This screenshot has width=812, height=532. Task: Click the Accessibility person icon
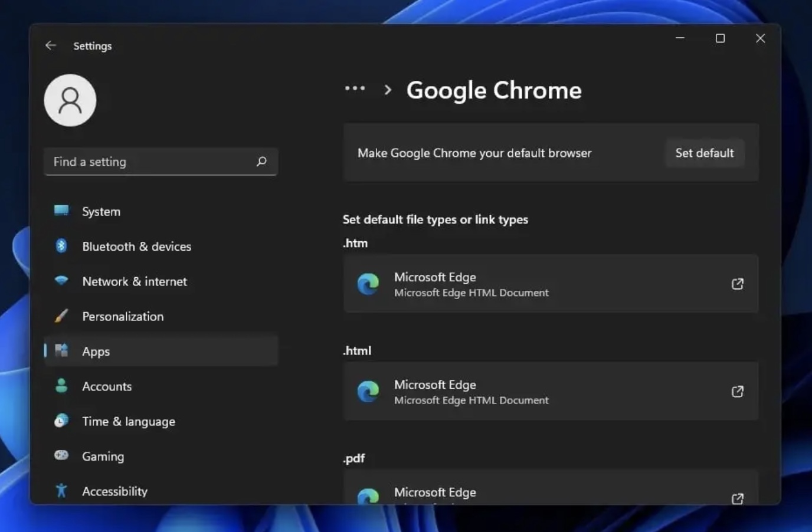[x=61, y=491]
